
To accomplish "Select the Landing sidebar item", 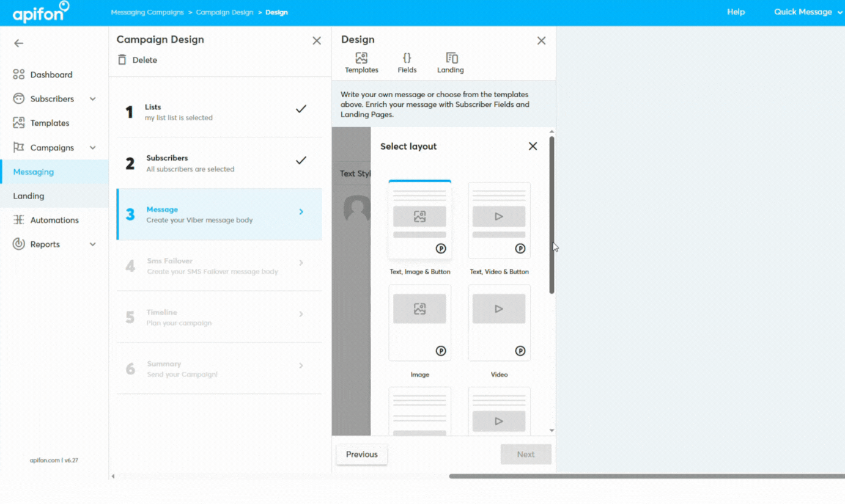I will 29,196.
